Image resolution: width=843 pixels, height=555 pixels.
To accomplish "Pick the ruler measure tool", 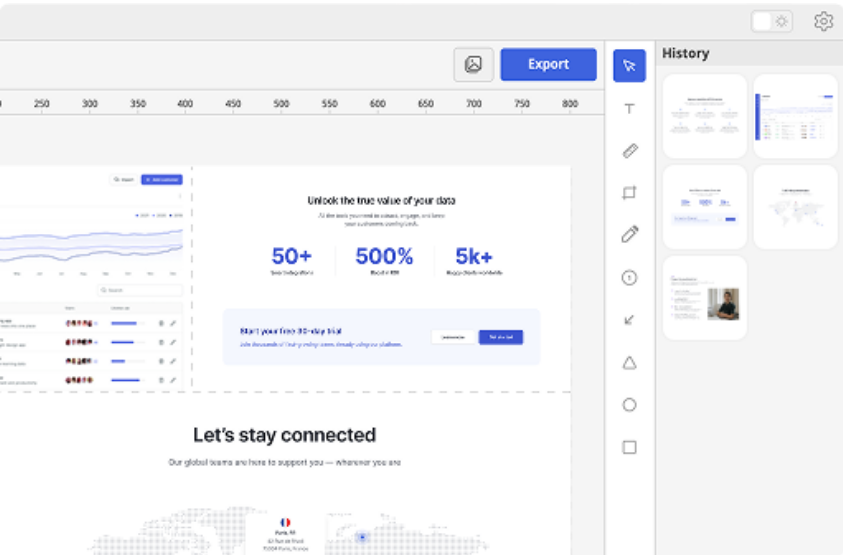I will click(629, 151).
